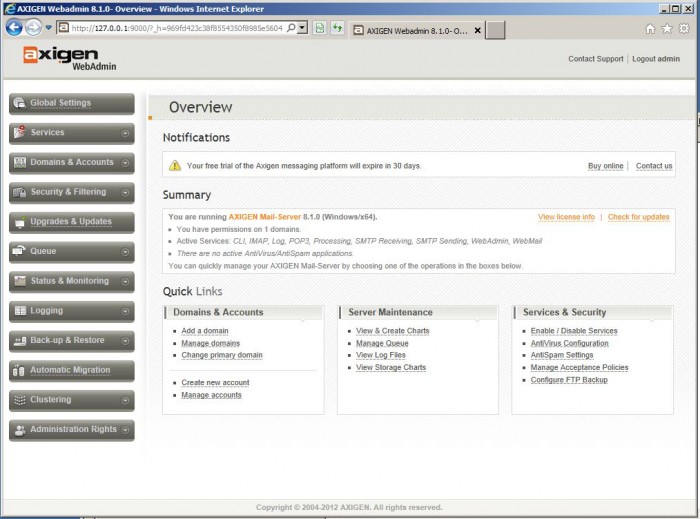This screenshot has width=700, height=519.
Task: Expand the Back-up & Restore menu chevron
Action: (x=125, y=341)
